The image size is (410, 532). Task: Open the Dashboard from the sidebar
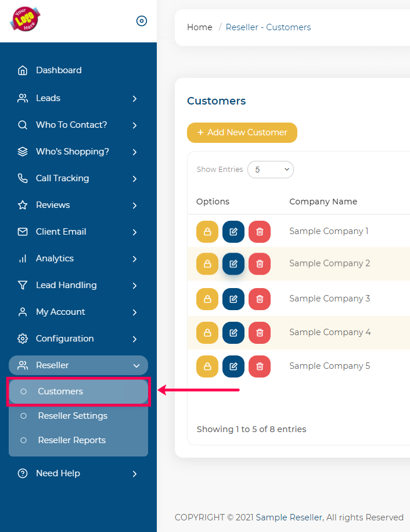(x=58, y=70)
